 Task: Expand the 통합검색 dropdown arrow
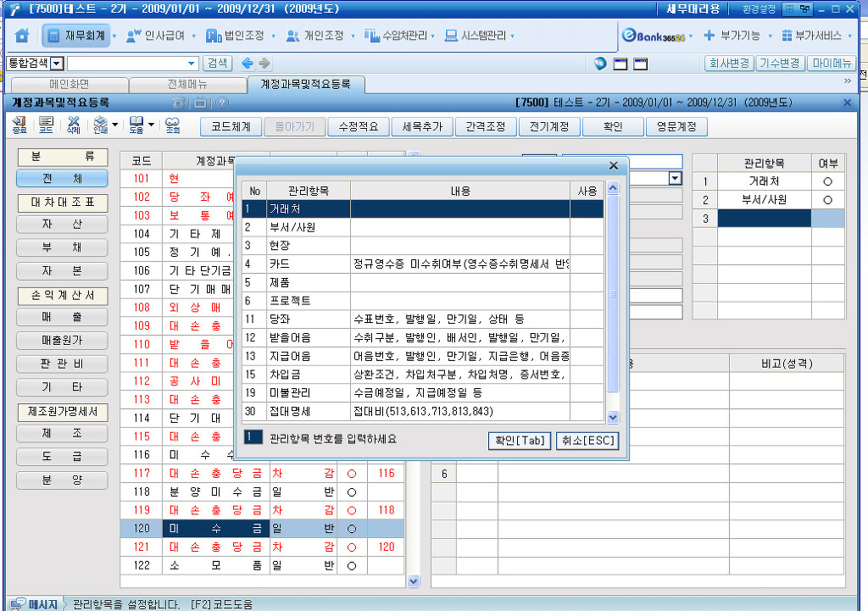point(57,64)
